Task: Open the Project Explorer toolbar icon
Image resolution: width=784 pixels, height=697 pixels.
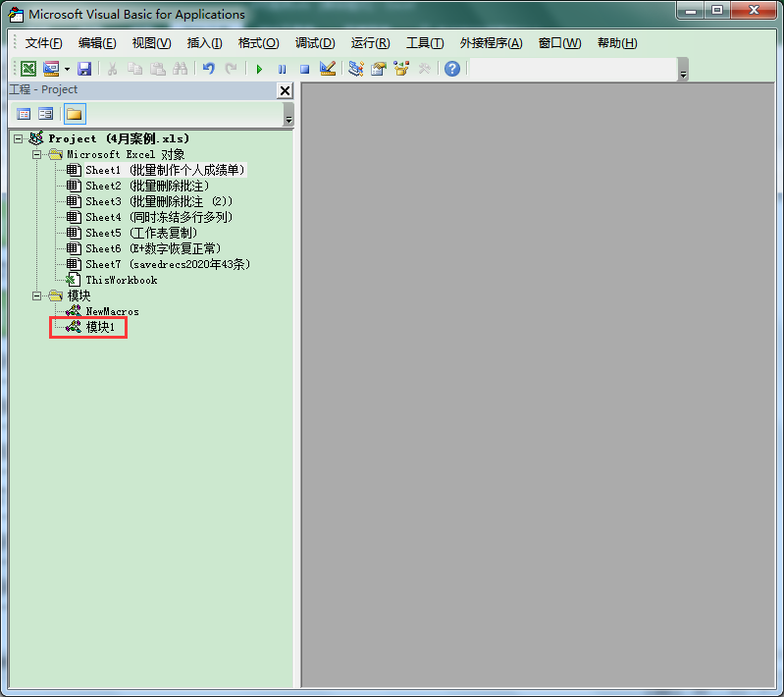Action: pos(356,69)
